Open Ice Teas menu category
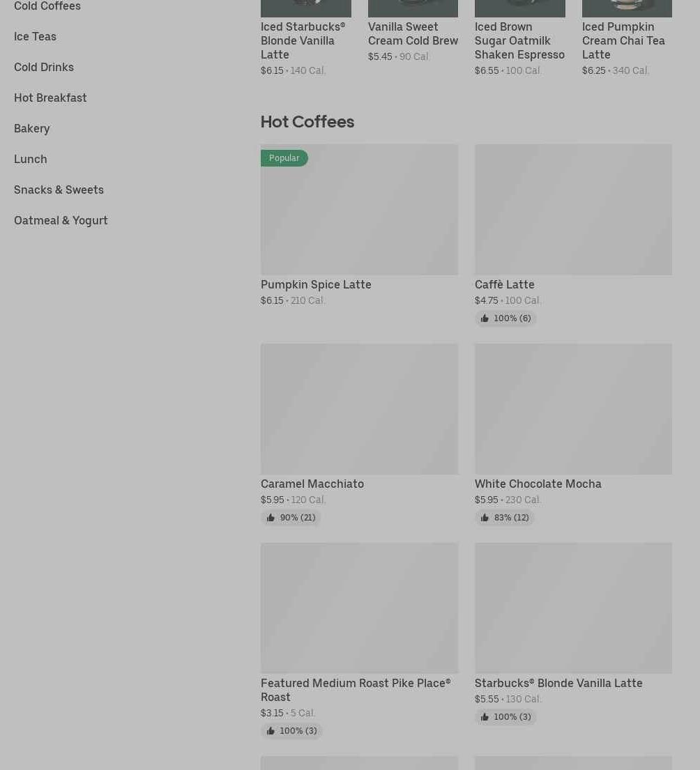Viewport: 700px width, 770px height. pos(35,36)
